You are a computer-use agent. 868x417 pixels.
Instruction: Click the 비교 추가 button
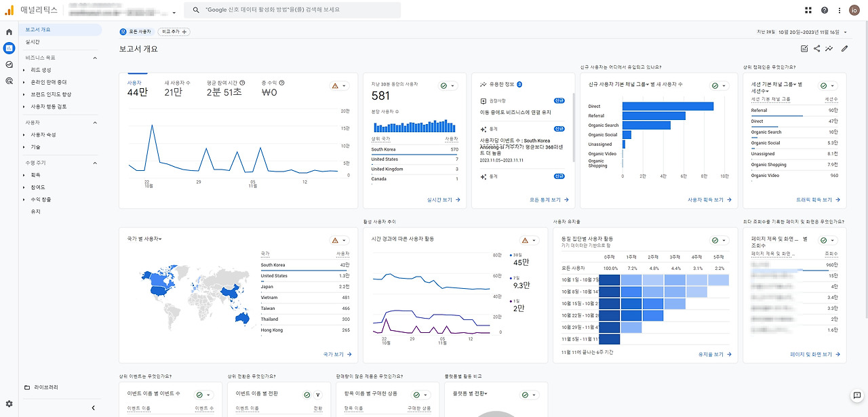(x=174, y=32)
